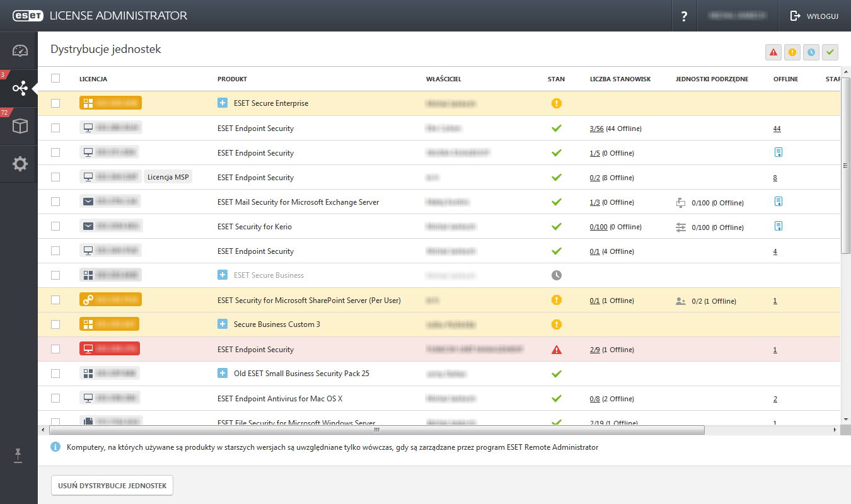Screen dimensions: 851x504
Task: Click subunit sliders icon in Kerio row
Action: (x=680, y=227)
